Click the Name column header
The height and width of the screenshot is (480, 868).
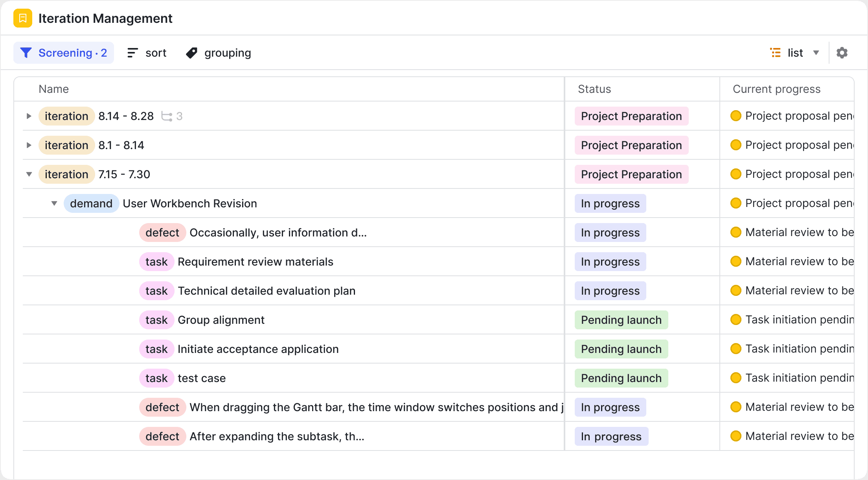point(53,89)
